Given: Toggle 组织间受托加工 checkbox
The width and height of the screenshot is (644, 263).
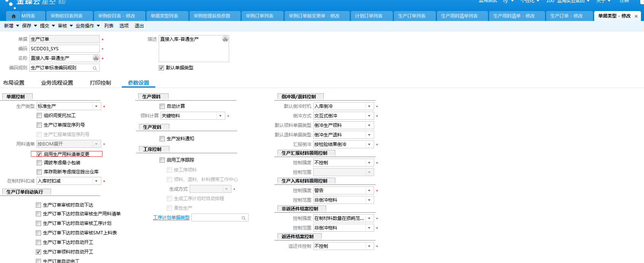Looking at the screenshot, I should coord(39,115).
